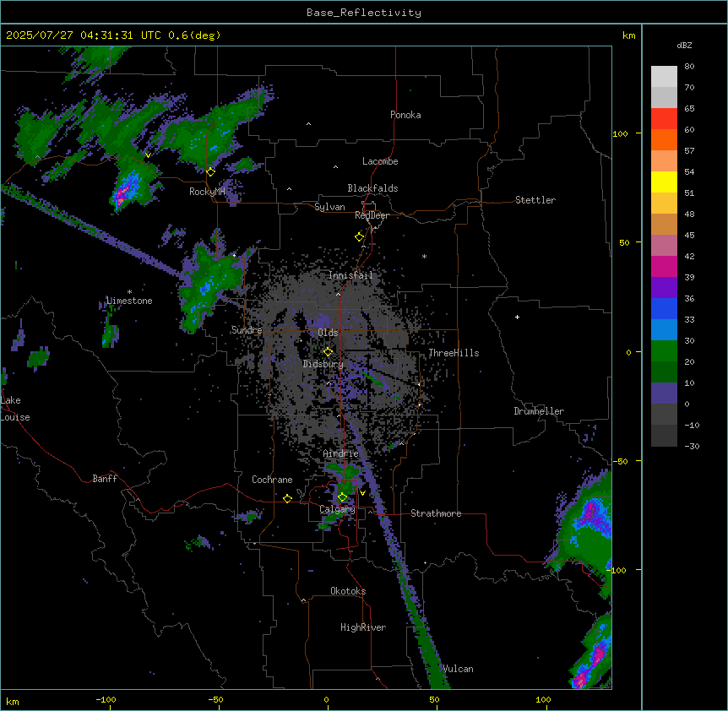Select the Innisfail label
Viewport: 728px width, 711px height.
coord(350,275)
